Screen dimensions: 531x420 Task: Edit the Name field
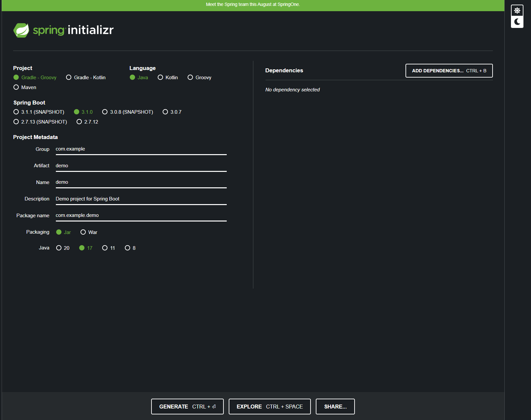coord(141,182)
